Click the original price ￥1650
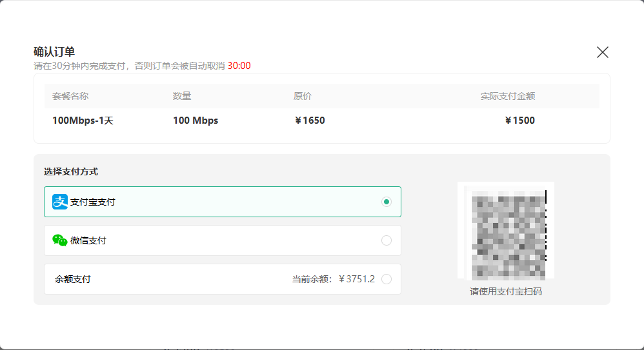The image size is (644, 350). pos(309,121)
